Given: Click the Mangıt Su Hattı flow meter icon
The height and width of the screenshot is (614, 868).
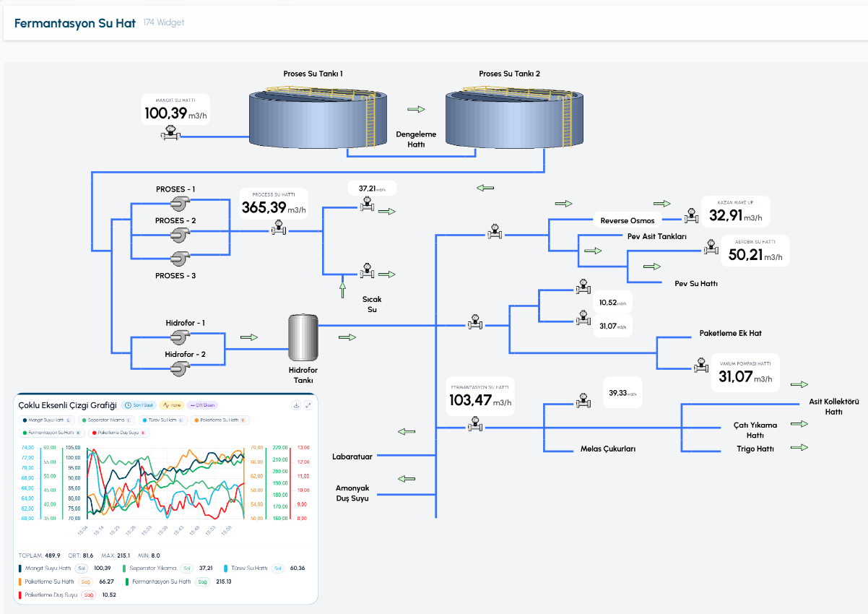Looking at the screenshot, I should tap(170, 134).
